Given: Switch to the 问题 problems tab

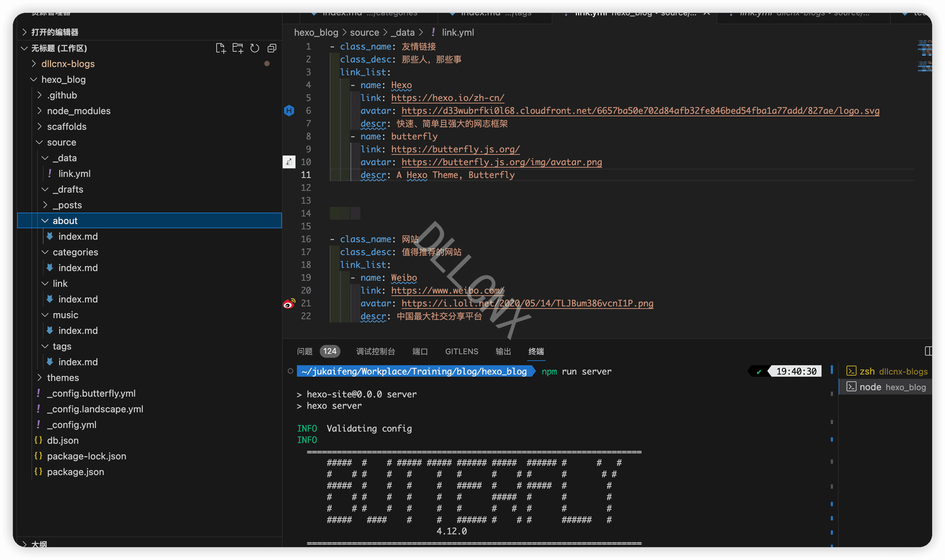Looking at the screenshot, I should coord(305,351).
